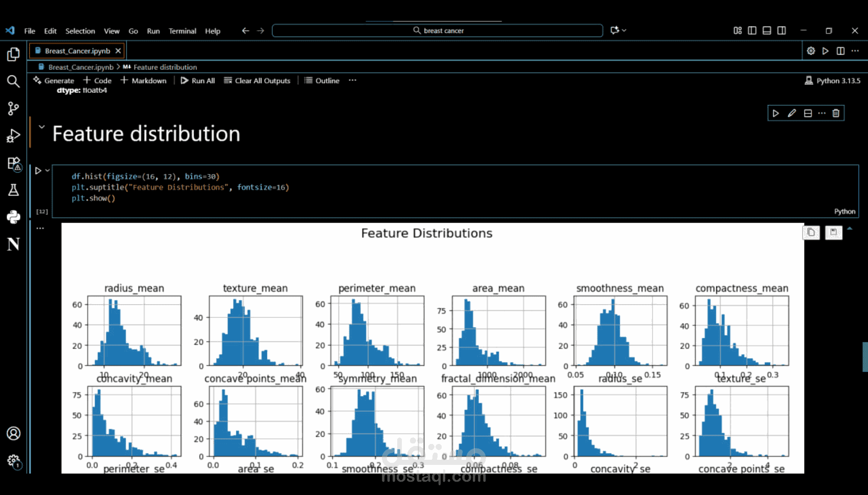Click Run All in notebook toolbar
Viewport: 868px width, 495px height.
pyautogui.click(x=198, y=81)
